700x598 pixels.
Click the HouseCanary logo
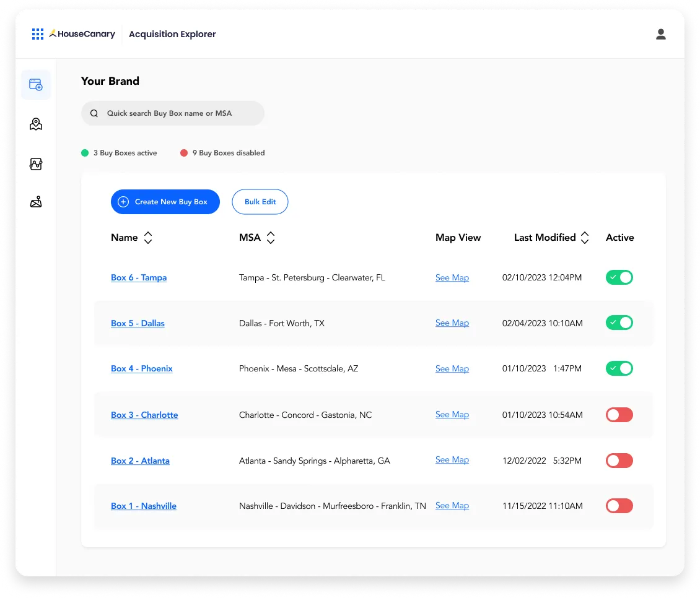(82, 34)
